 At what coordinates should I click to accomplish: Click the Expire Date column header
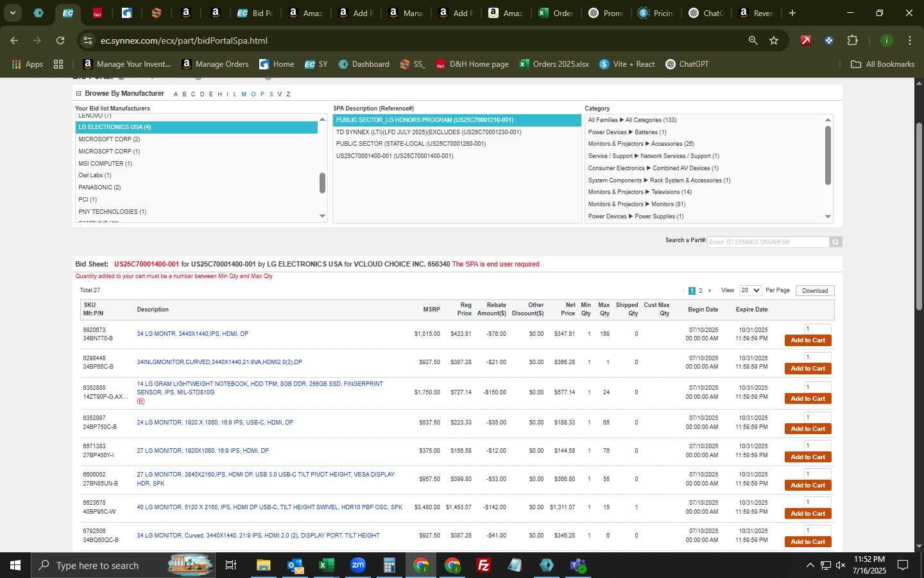tap(751, 310)
